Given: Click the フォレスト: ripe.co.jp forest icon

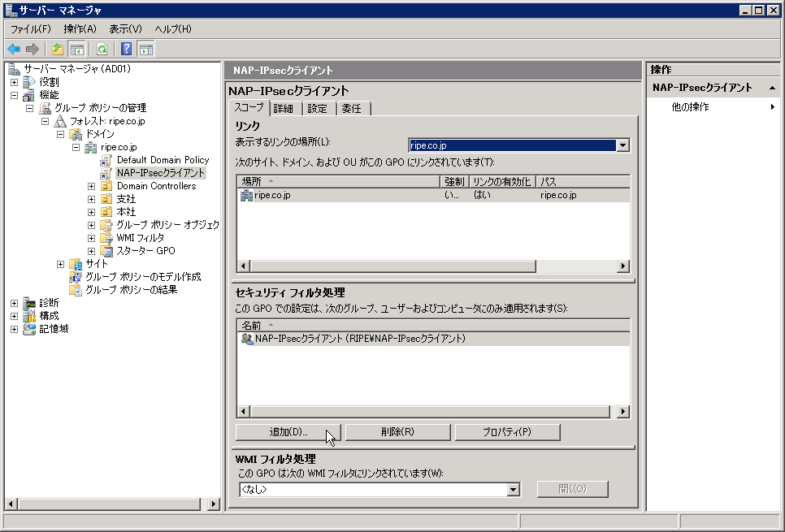Looking at the screenshot, I should tap(61, 121).
